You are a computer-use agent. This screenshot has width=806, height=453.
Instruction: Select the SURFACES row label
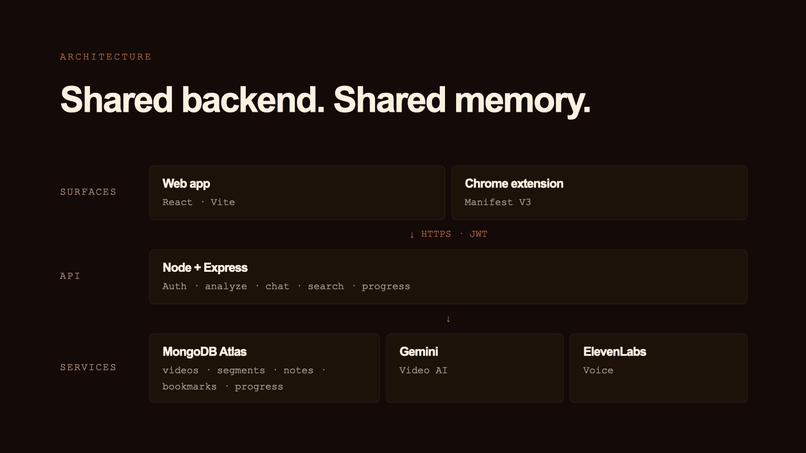(x=88, y=192)
